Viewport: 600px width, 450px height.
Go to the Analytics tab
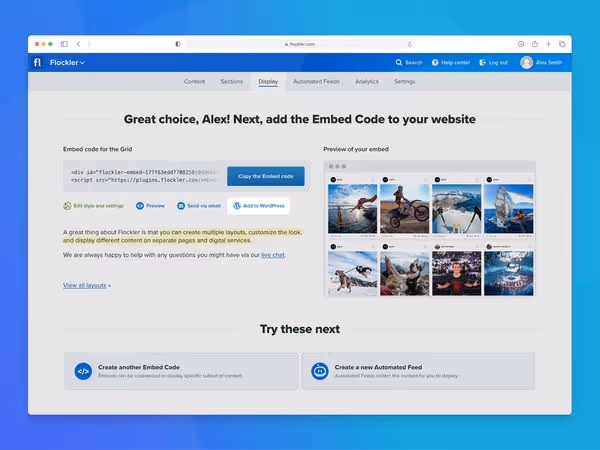point(367,82)
